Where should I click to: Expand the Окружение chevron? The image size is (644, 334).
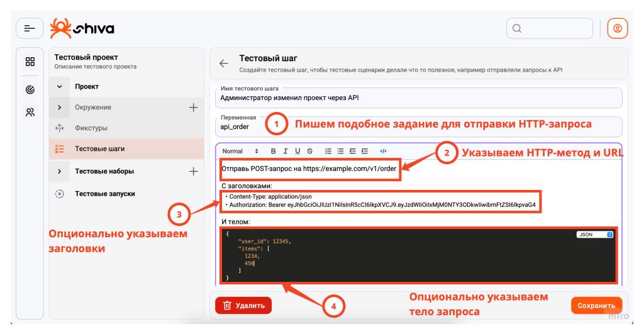click(60, 107)
